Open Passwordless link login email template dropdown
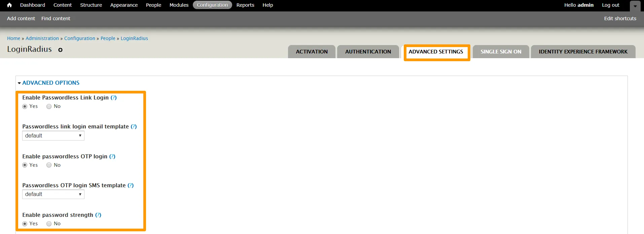Image resolution: width=644 pixels, height=234 pixels. pyautogui.click(x=53, y=136)
